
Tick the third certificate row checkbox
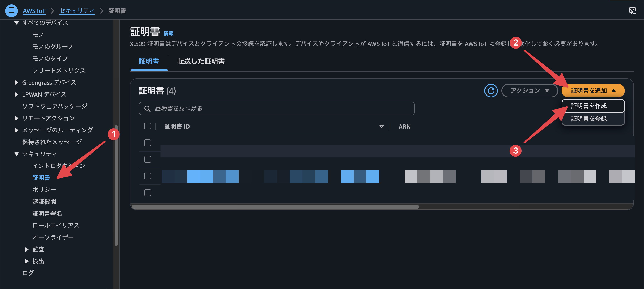(148, 176)
